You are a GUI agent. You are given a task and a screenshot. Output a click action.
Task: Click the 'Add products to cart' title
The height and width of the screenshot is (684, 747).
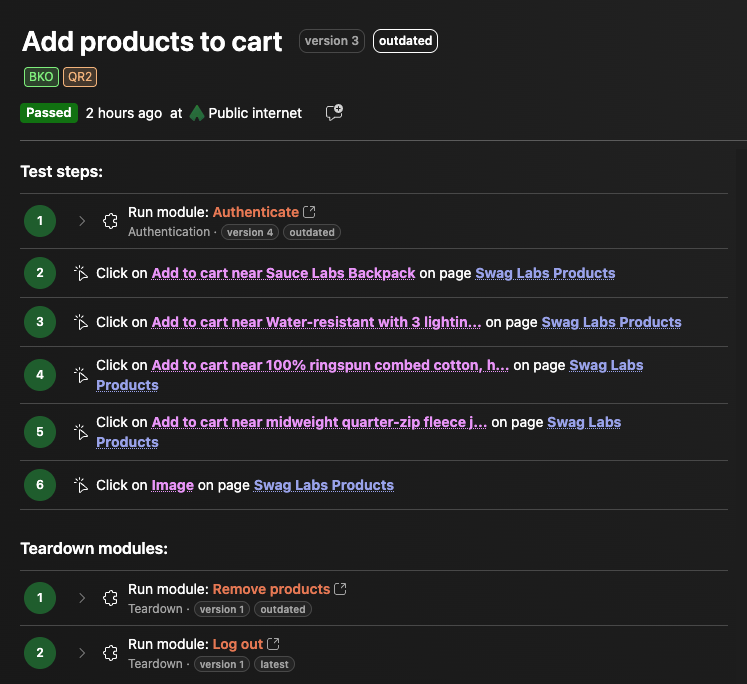point(152,41)
